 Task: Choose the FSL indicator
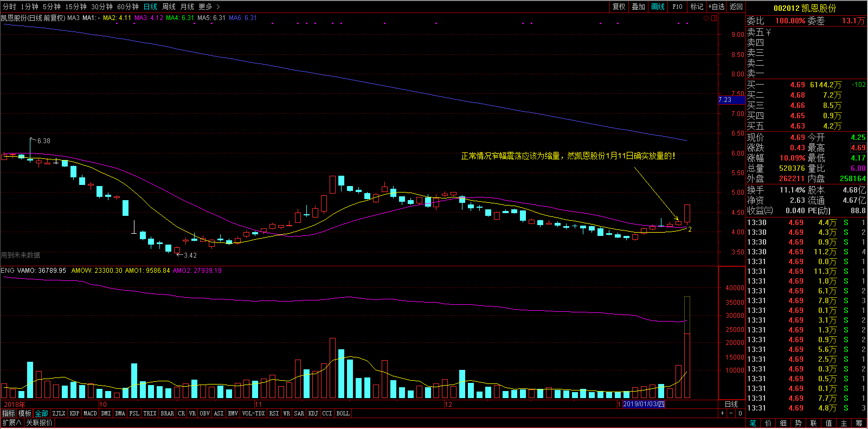(x=134, y=413)
